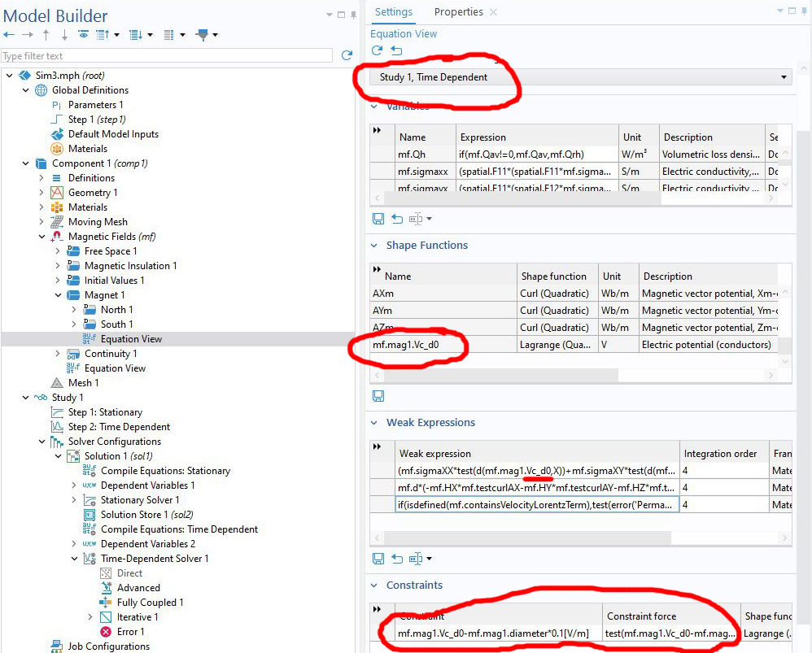This screenshot has height=653, width=812.
Task: Collapse the Weak Expressions section
Action: pos(375,423)
